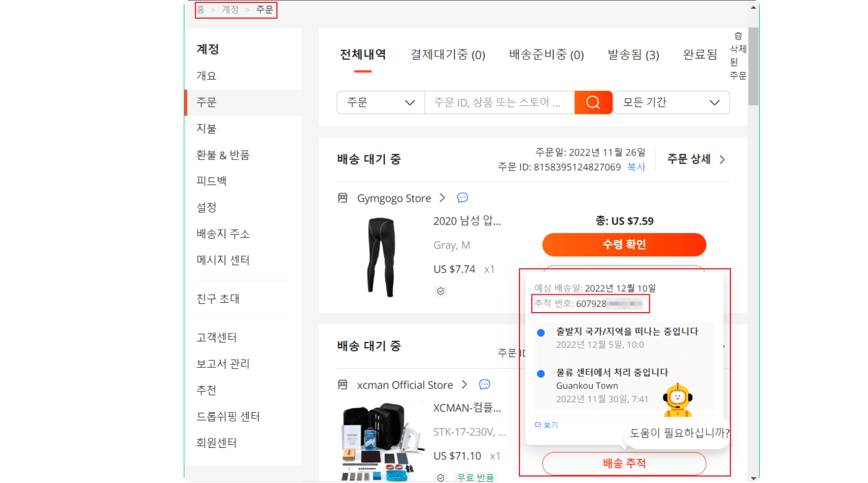
Task: Copy order ID with 복사 link
Action: (636, 167)
